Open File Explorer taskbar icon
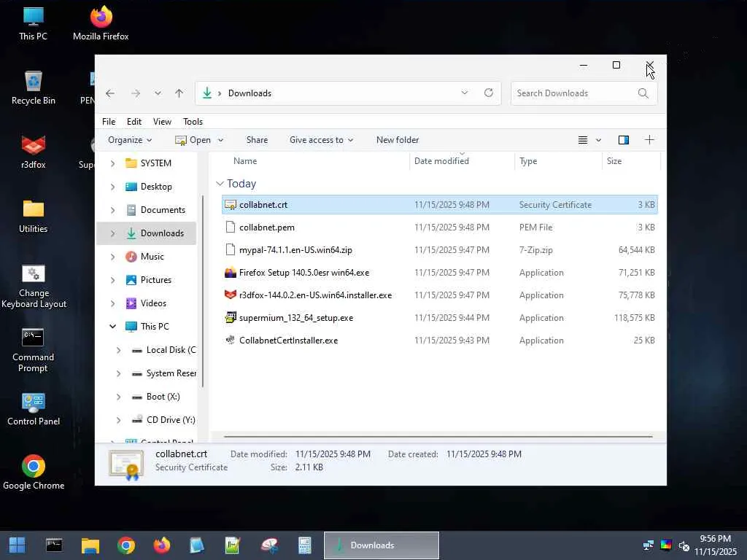 click(90, 545)
